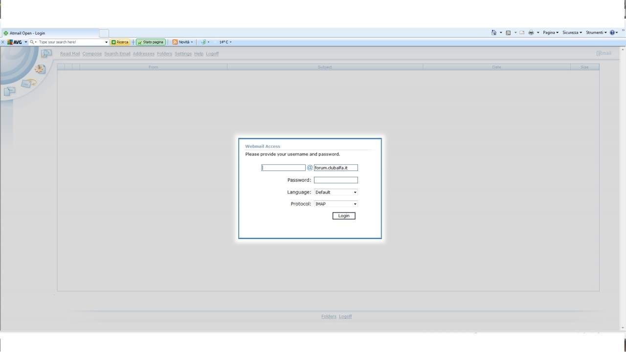The height and width of the screenshot is (364, 626).
Task: Click the yellow Ricerca search button
Action: [120, 42]
